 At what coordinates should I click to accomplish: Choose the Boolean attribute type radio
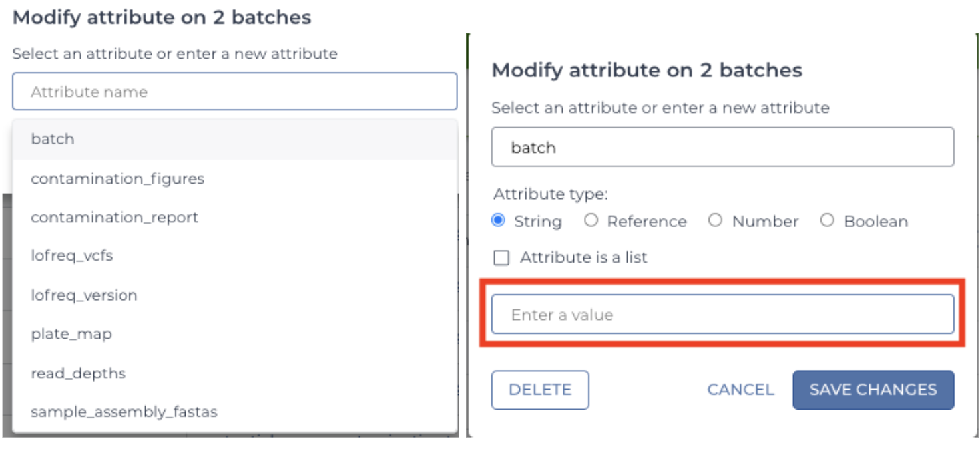pos(827,220)
